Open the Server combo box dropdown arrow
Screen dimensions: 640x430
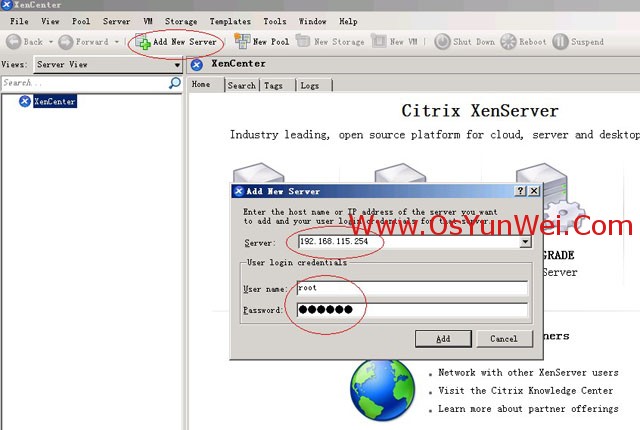[525, 242]
